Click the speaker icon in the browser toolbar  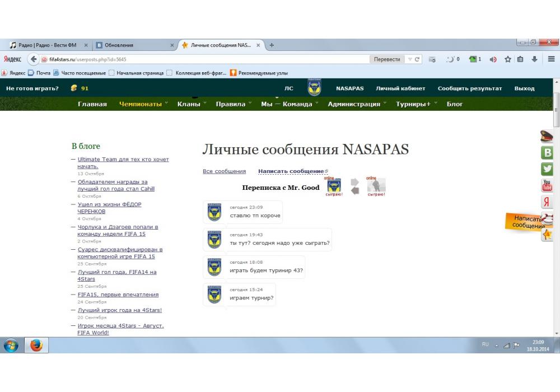click(x=493, y=59)
